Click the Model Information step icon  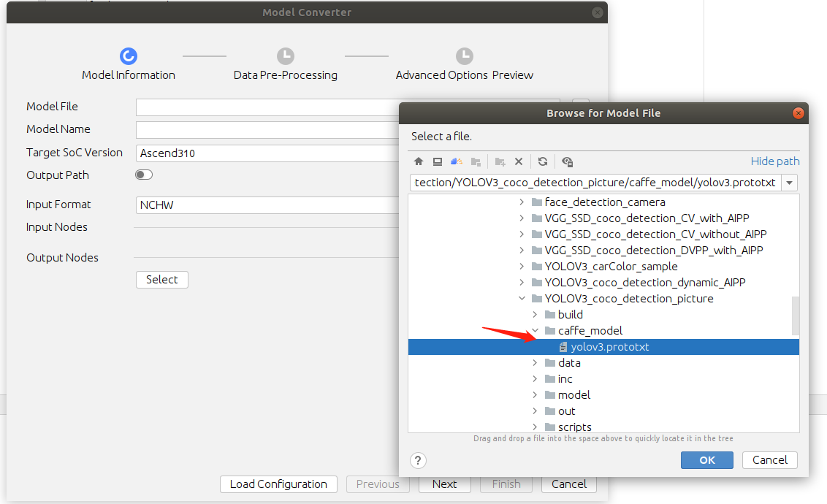[x=128, y=56]
